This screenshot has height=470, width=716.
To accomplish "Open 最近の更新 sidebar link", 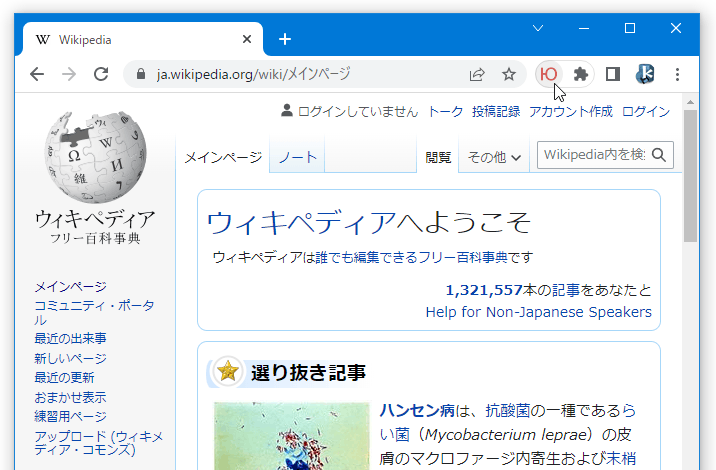I will coord(64,378).
